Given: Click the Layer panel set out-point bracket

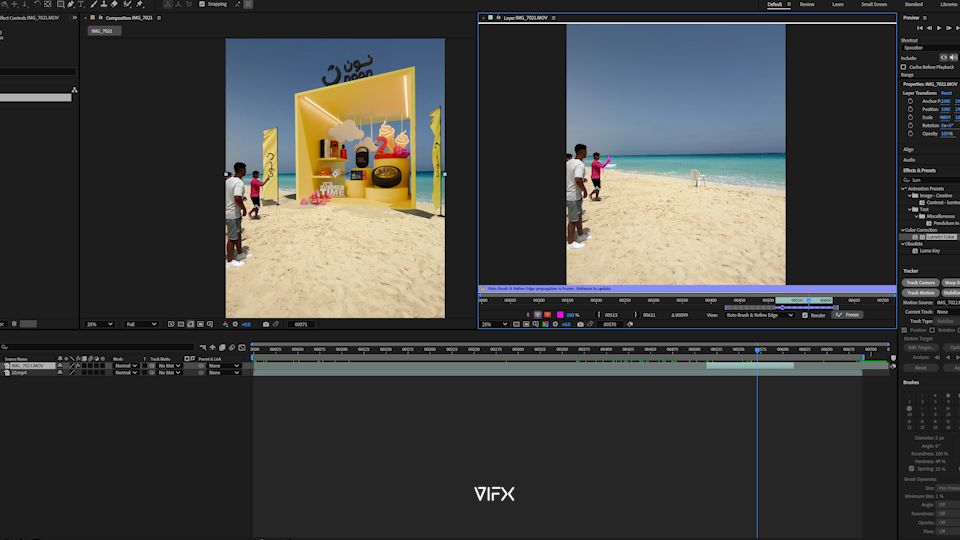Looking at the screenshot, I should click(636, 315).
